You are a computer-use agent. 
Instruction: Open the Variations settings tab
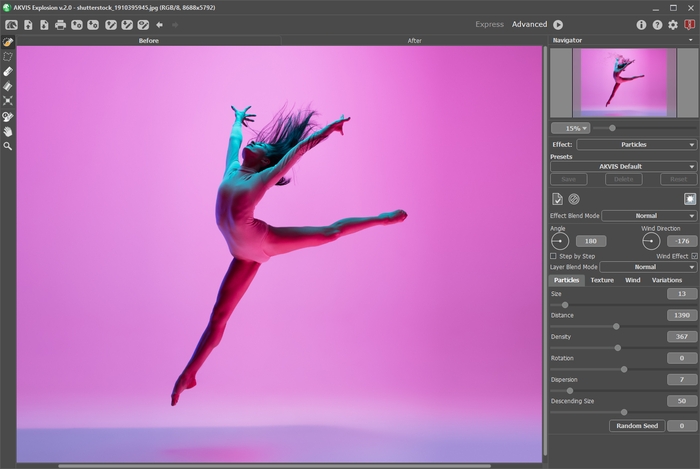click(x=667, y=280)
